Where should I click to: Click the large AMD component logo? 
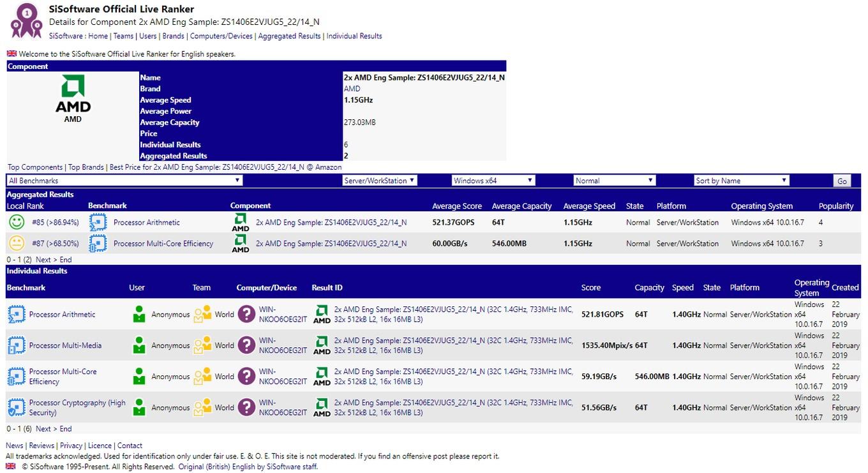click(73, 94)
